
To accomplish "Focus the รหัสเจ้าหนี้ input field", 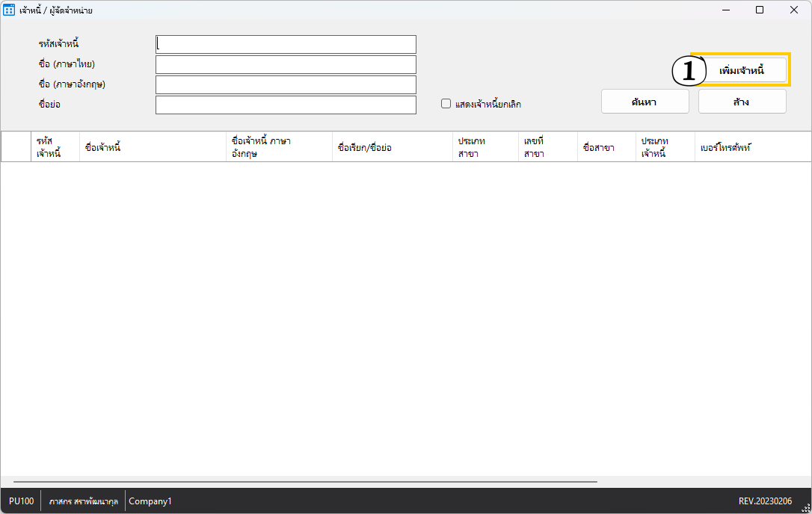I will [x=286, y=45].
